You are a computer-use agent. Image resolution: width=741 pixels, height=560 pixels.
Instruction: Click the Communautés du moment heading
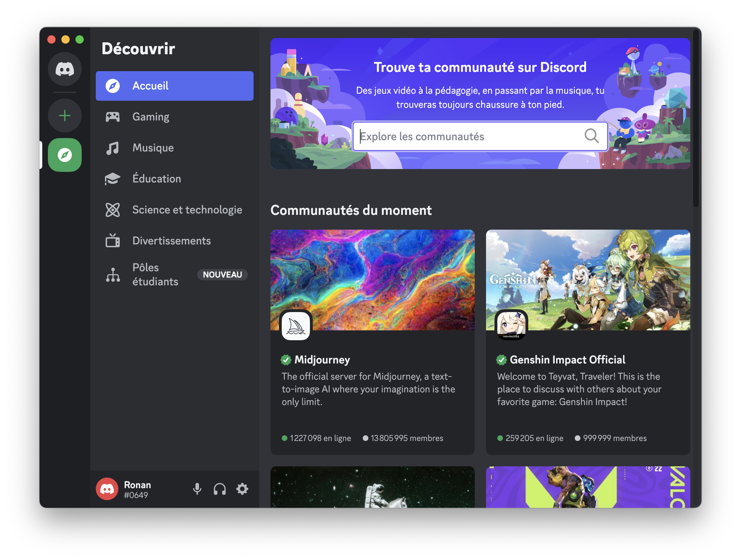[351, 210]
